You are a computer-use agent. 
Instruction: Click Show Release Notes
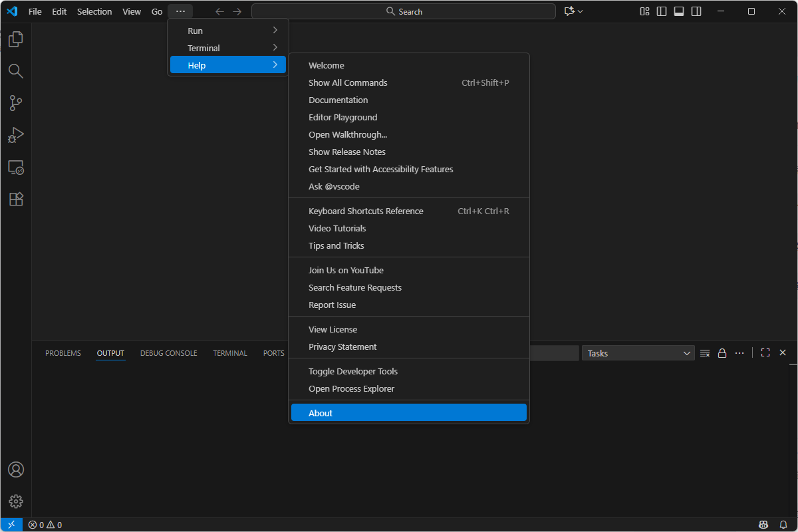coord(347,152)
